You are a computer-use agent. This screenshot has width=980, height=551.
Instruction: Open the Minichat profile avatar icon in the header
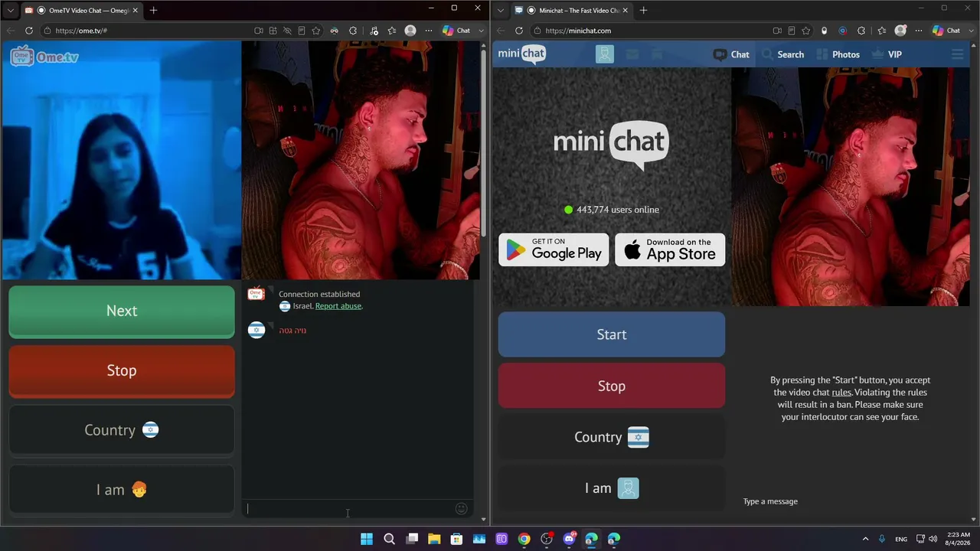coord(605,54)
